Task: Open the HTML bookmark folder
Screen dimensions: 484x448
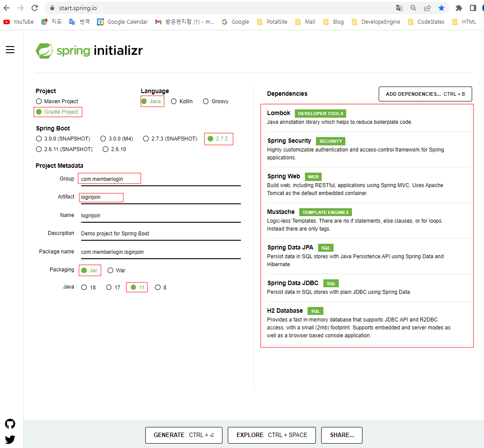Action: pyautogui.click(x=464, y=22)
